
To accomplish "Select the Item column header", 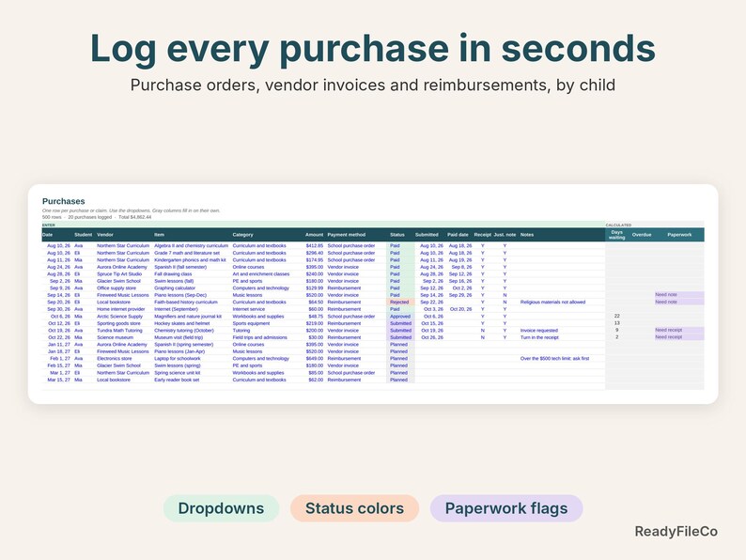I will pos(159,235).
